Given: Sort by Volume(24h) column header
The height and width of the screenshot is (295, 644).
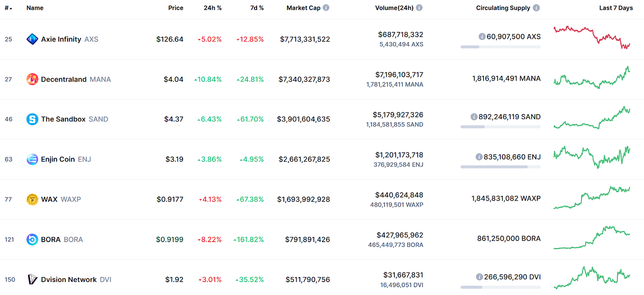Looking at the screenshot, I should click(394, 8).
